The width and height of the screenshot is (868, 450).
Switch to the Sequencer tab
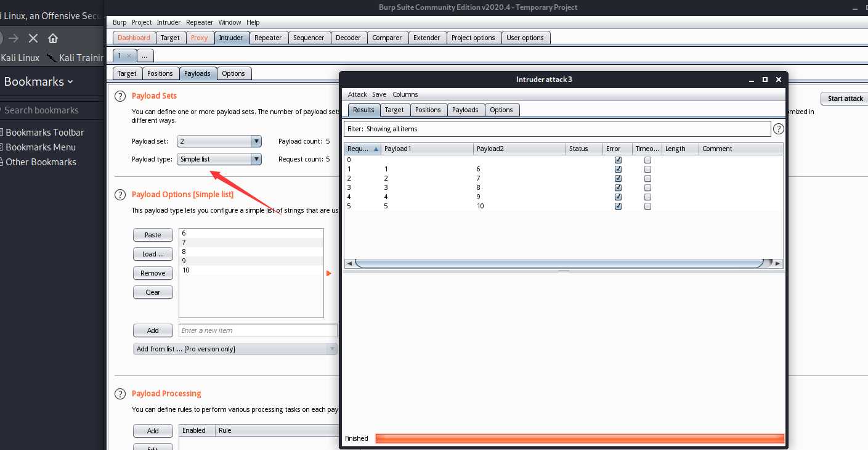point(309,38)
